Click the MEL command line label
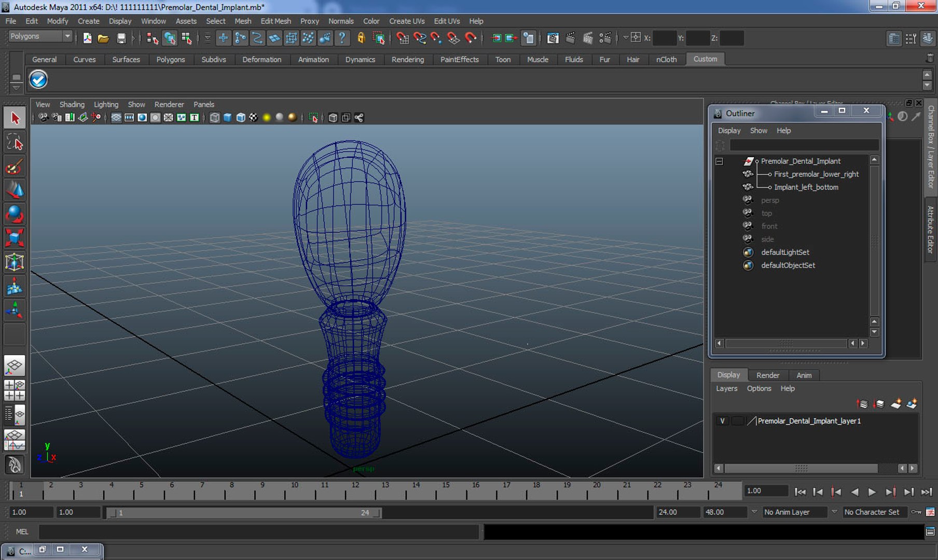This screenshot has height=560, width=938. [22, 531]
